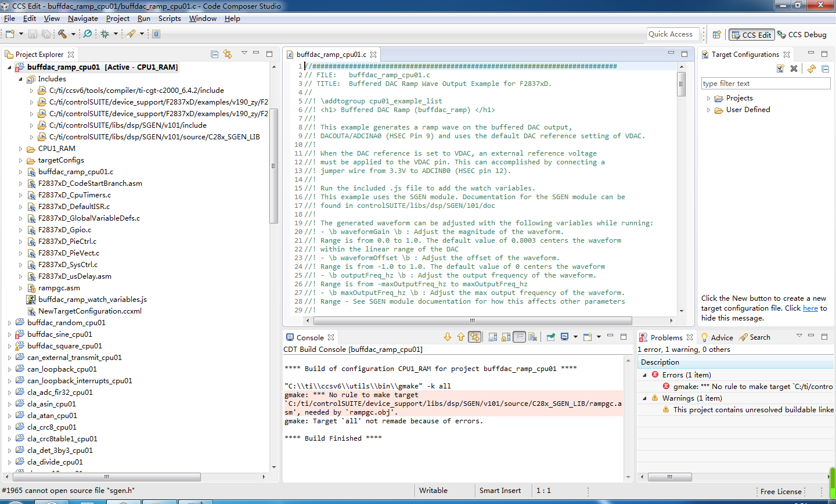Open the File menu
The height and width of the screenshot is (504, 836).
[x=9, y=19]
